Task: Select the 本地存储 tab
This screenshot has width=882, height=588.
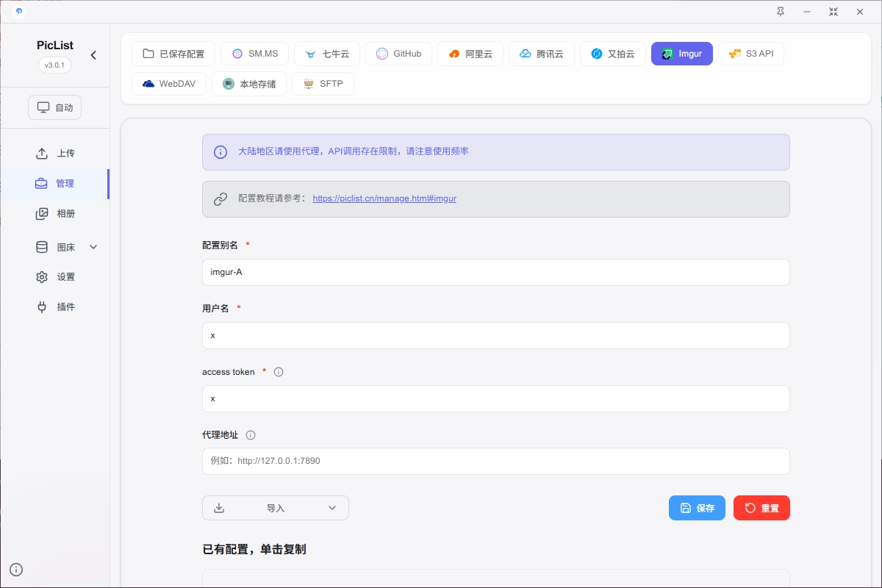Action: [249, 84]
